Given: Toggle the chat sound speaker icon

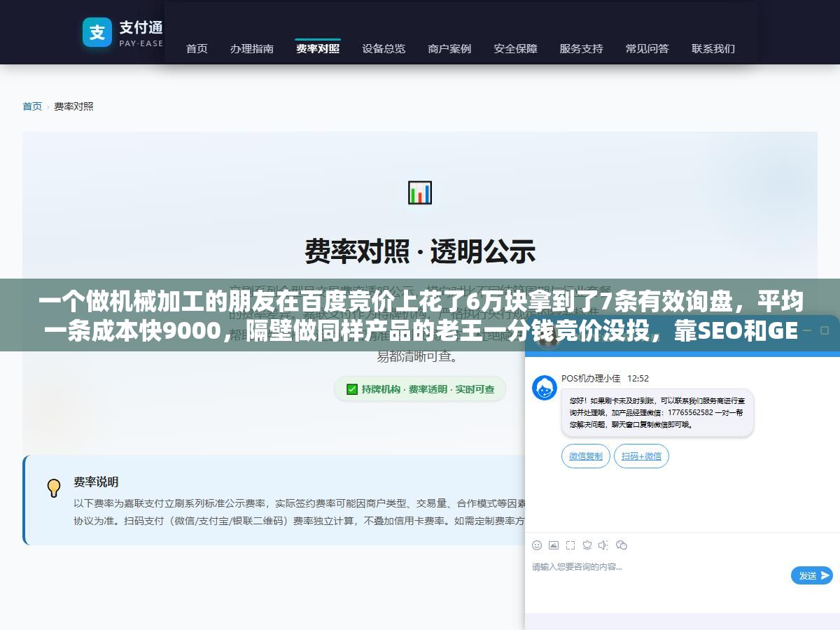Looking at the screenshot, I should tap(603, 545).
